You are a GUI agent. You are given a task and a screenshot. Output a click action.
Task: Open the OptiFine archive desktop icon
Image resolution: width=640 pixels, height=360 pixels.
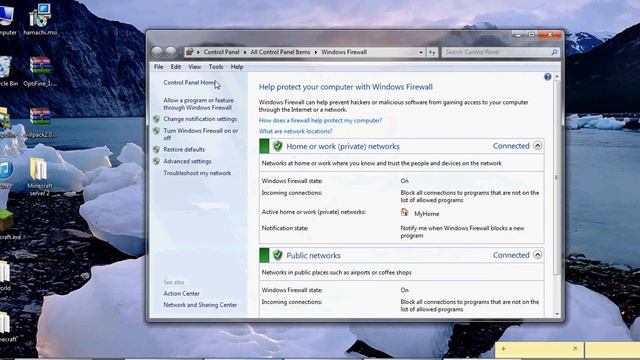(40, 71)
